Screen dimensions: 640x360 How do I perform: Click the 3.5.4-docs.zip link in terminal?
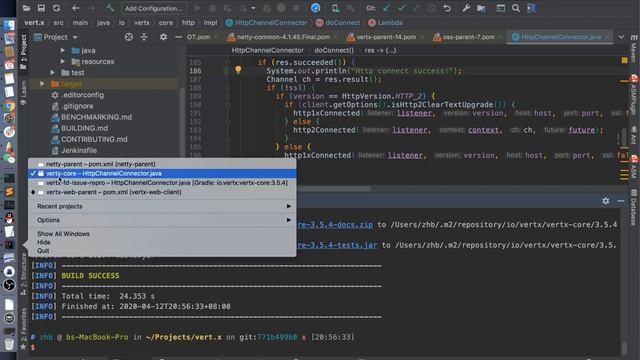pyautogui.click(x=335, y=224)
